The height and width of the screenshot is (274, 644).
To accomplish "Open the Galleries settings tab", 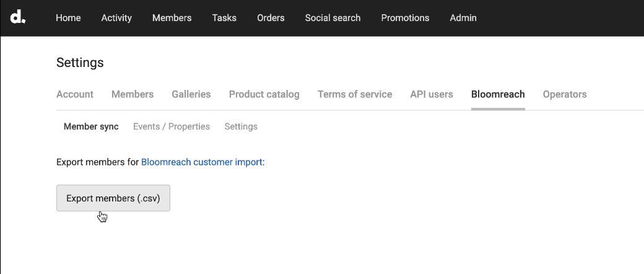I will [x=191, y=94].
